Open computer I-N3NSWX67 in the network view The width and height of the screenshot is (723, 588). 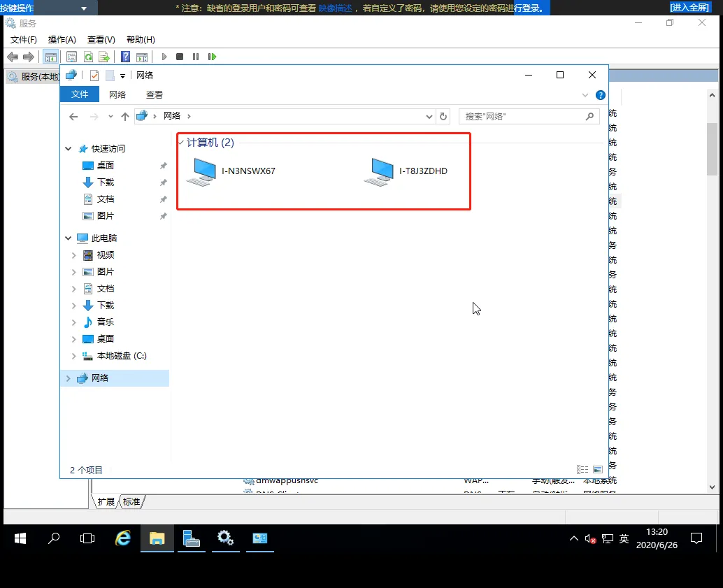pos(203,171)
